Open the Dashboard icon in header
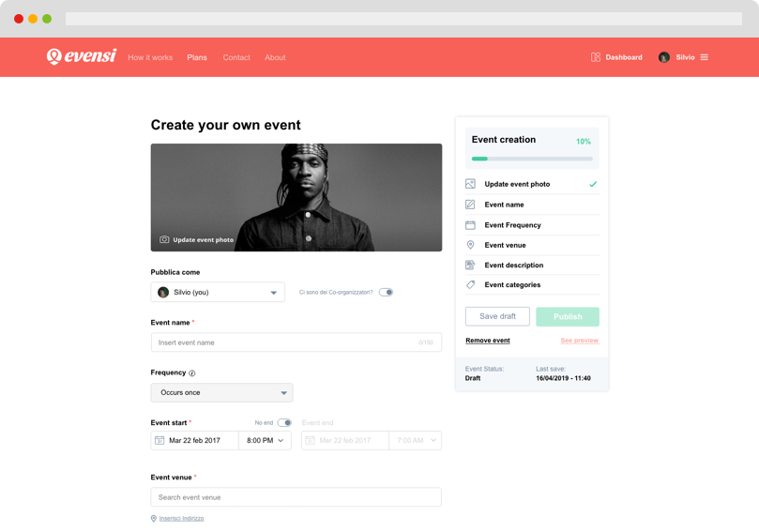The height and width of the screenshot is (532, 759). [596, 57]
